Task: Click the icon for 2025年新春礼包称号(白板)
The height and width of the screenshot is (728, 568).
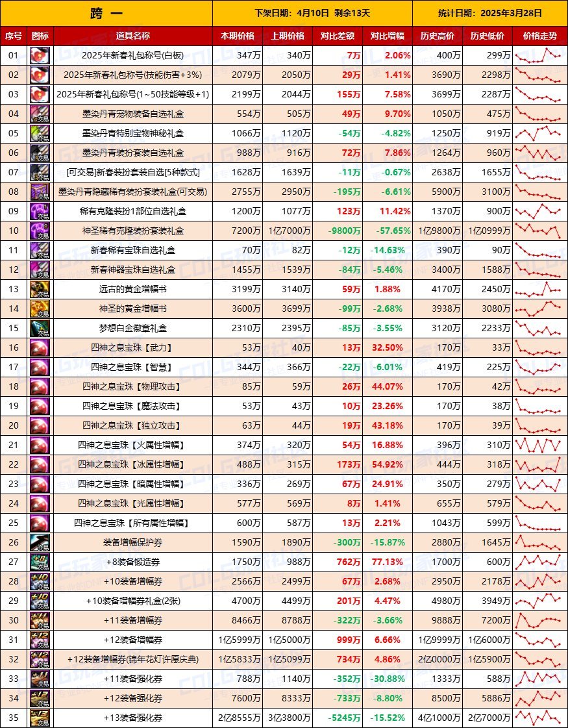Action: pyautogui.click(x=40, y=56)
